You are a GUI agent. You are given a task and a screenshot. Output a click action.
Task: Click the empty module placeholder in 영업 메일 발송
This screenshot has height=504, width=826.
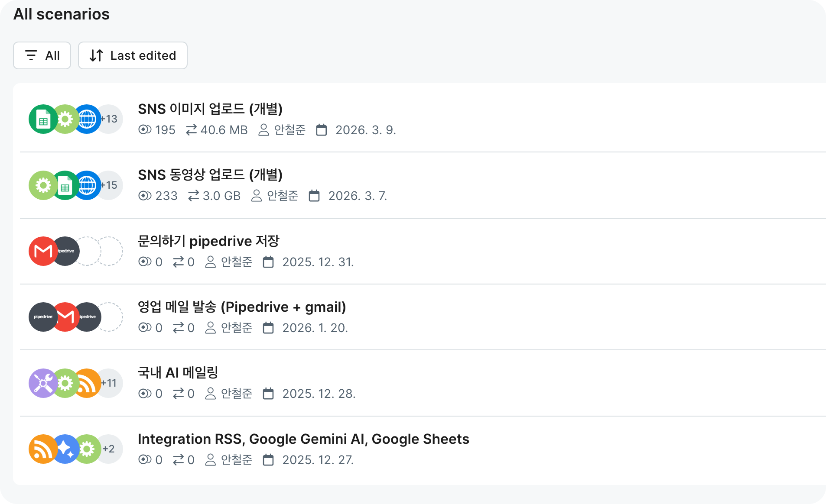[x=111, y=317]
